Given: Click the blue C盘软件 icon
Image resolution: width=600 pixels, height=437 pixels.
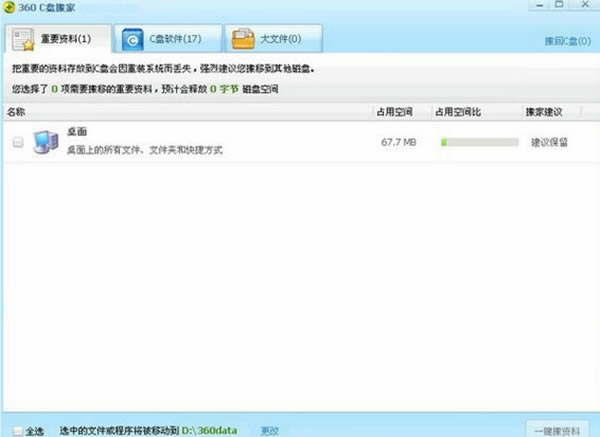Looking at the screenshot, I should click(132, 39).
